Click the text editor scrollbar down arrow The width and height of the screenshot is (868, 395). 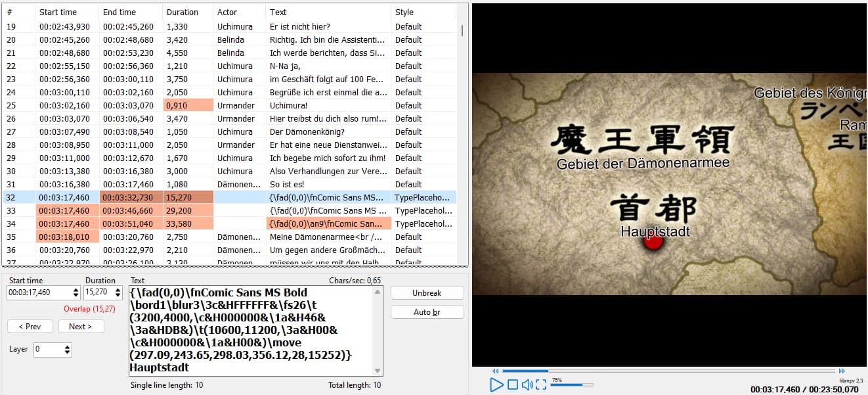(378, 371)
